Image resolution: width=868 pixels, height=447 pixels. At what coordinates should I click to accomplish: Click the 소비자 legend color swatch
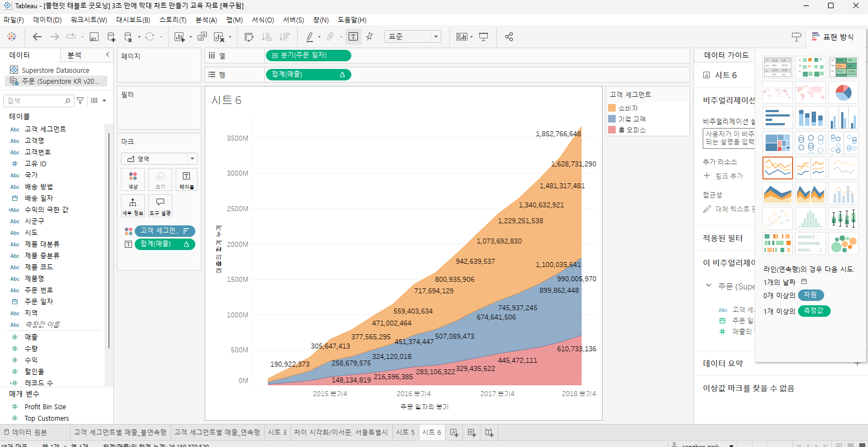pyautogui.click(x=612, y=108)
